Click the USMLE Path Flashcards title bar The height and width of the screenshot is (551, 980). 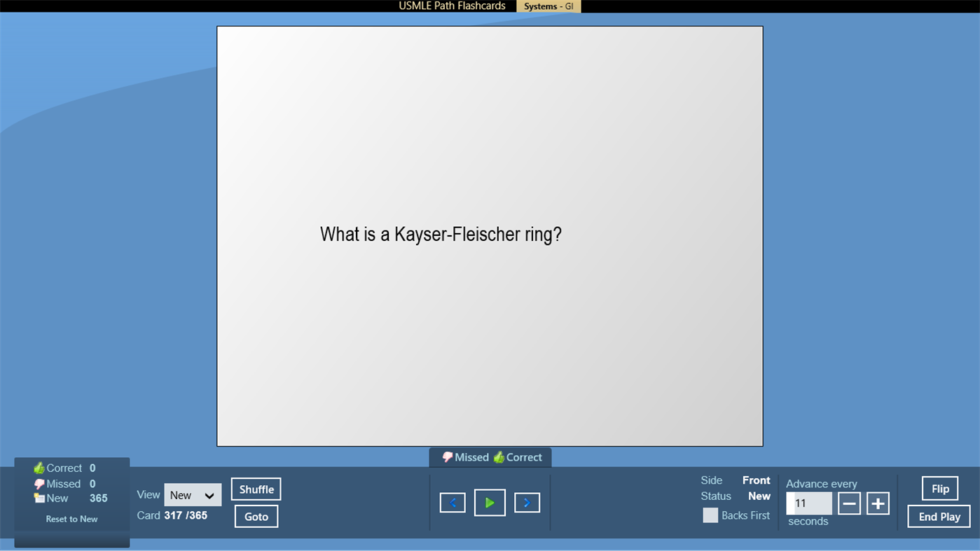tap(452, 6)
